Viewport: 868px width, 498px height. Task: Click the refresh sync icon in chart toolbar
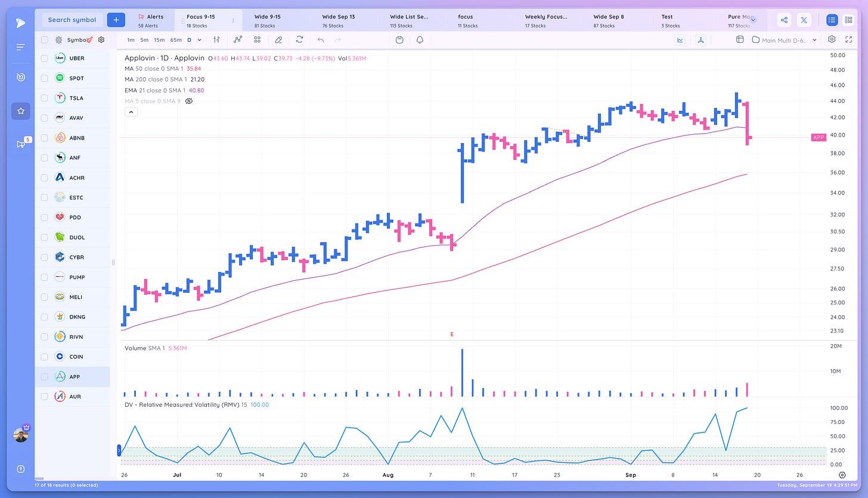coord(299,40)
